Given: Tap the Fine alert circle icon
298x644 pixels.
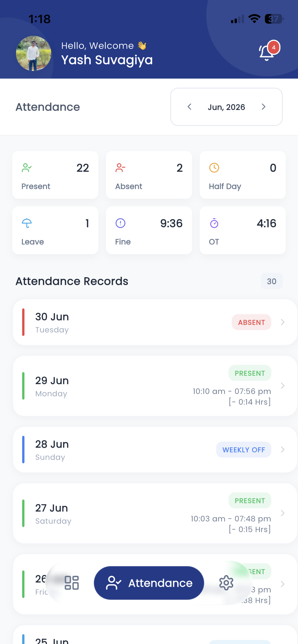Looking at the screenshot, I should [120, 223].
